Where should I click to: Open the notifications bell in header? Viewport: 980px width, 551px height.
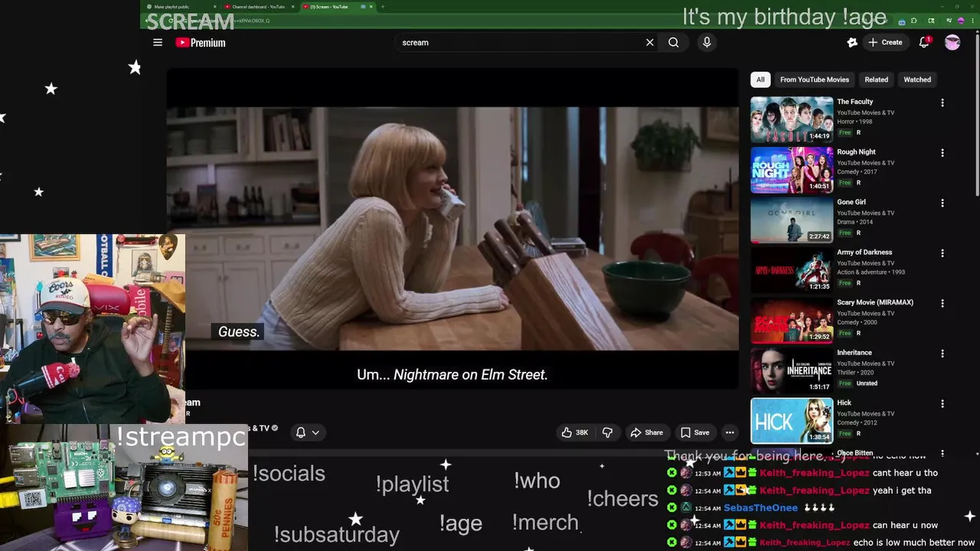click(924, 43)
